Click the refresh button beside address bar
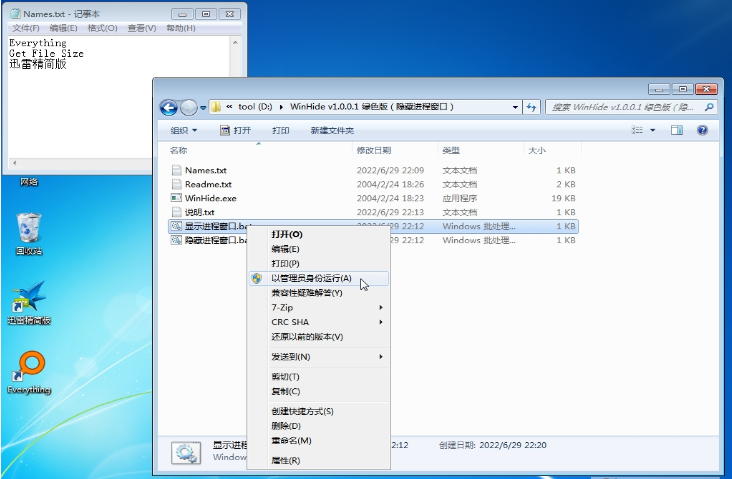 click(531, 107)
